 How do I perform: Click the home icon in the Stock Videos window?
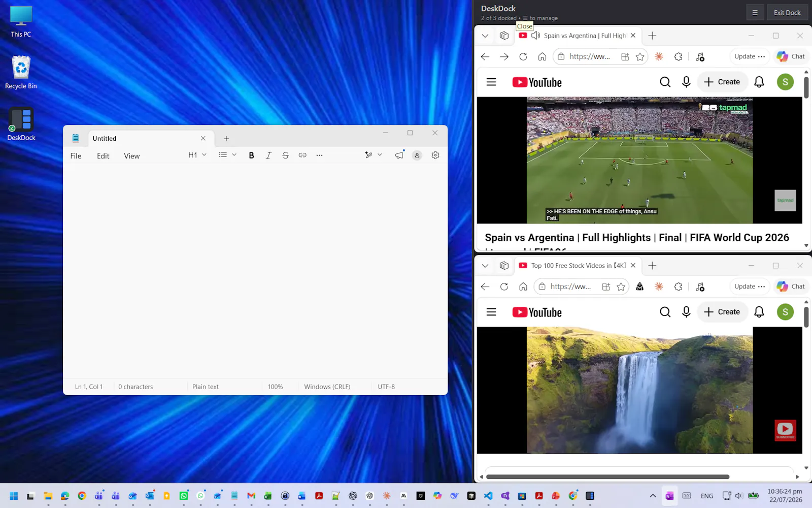(x=523, y=287)
